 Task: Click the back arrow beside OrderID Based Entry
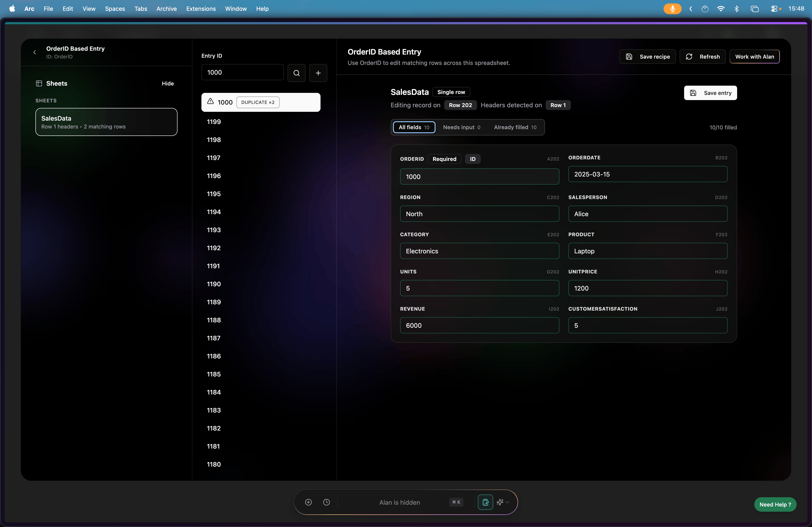(35, 52)
